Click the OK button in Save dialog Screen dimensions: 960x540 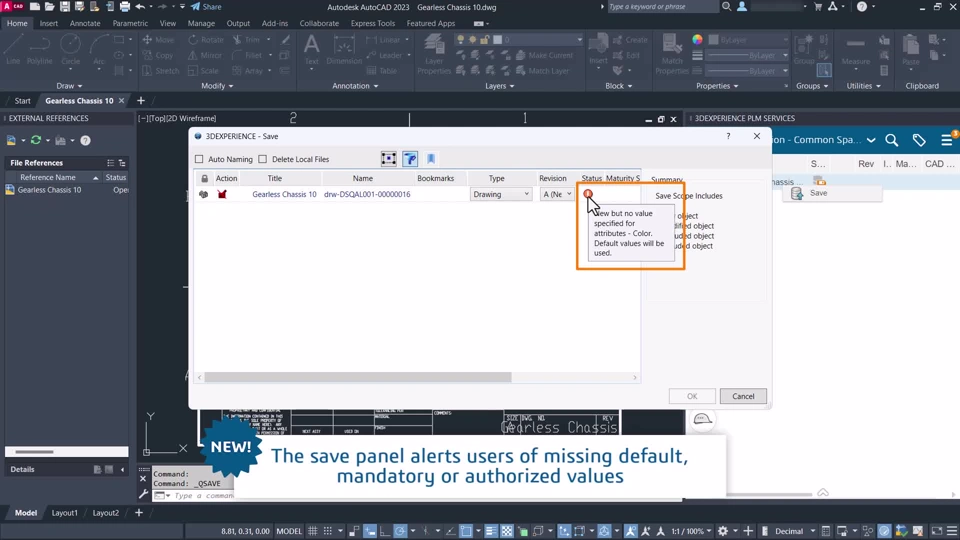[x=692, y=396]
